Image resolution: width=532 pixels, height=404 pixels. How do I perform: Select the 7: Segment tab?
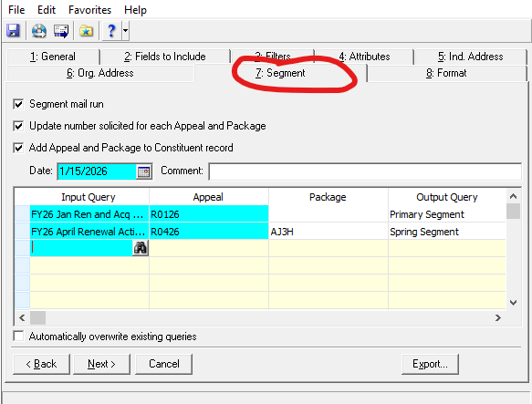(280, 73)
